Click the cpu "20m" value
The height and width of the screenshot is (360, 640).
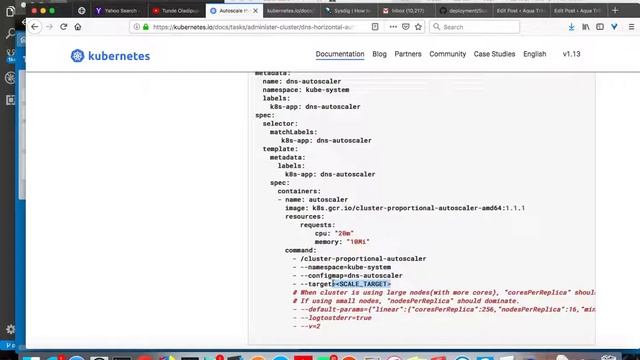pos(344,233)
